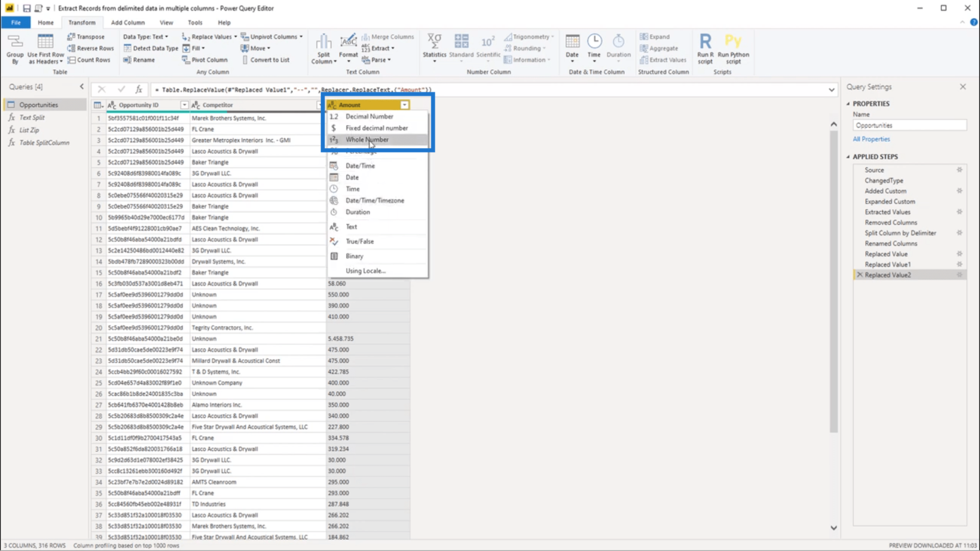Switch to the View tab
Image resolution: width=980 pixels, height=551 pixels.
pyautogui.click(x=166, y=23)
